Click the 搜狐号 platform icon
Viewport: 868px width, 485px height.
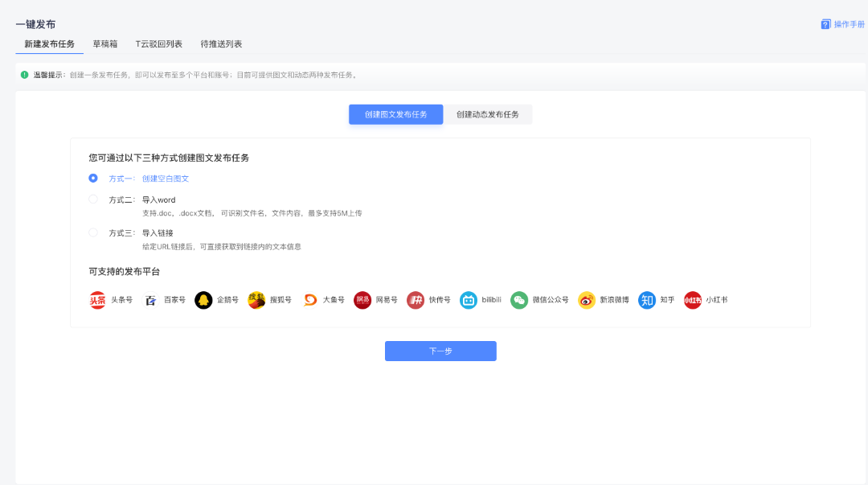click(x=256, y=300)
